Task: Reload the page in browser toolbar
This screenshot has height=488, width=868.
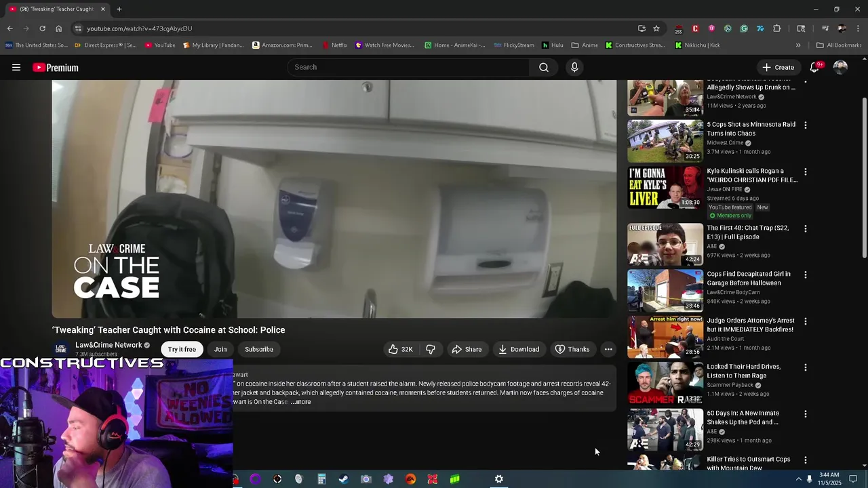Action: (42, 28)
